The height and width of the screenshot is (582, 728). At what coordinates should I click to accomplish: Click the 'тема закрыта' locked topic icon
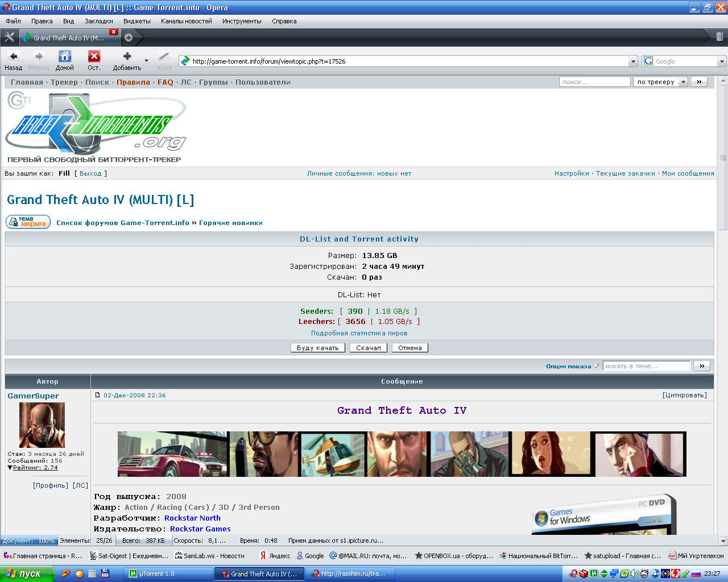(x=28, y=222)
